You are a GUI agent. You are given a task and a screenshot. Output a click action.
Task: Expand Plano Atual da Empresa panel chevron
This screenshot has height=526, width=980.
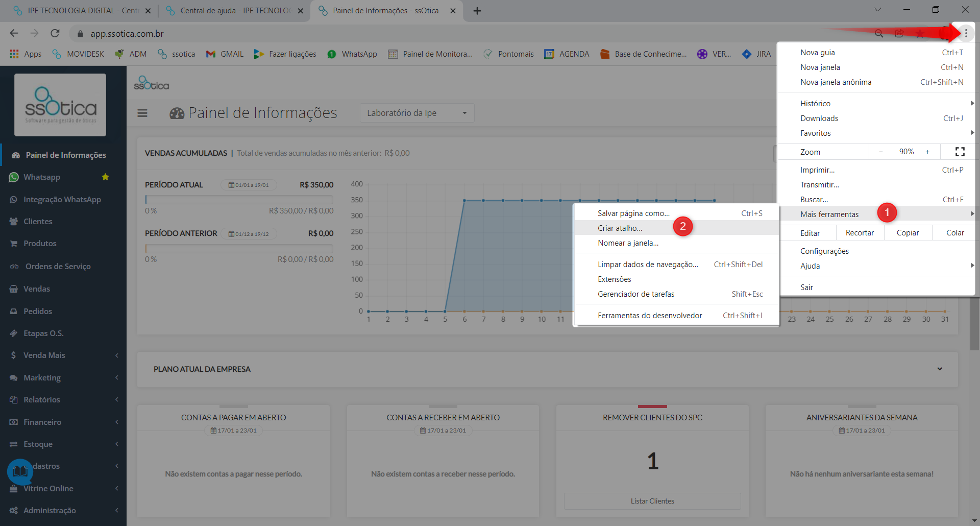pos(940,369)
